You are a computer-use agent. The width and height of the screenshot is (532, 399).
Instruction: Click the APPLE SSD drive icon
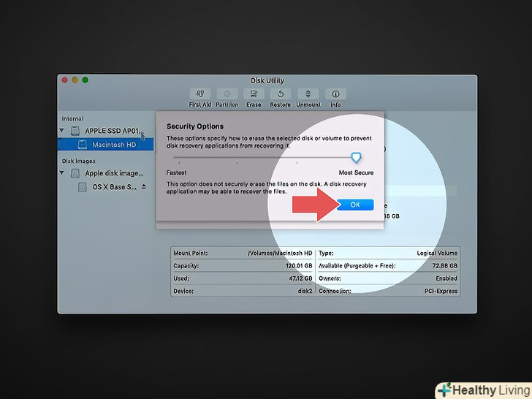(x=75, y=131)
